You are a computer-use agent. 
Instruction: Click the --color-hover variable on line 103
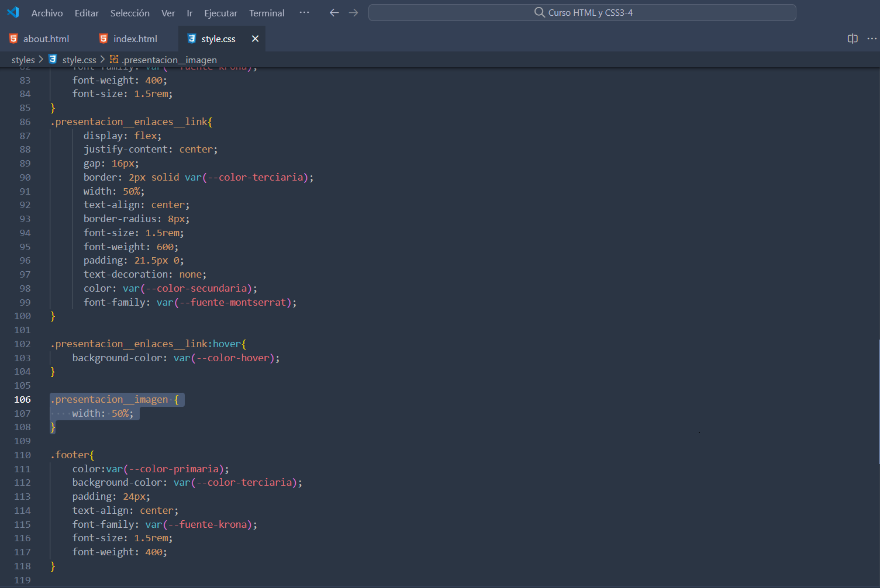pyautogui.click(x=233, y=358)
